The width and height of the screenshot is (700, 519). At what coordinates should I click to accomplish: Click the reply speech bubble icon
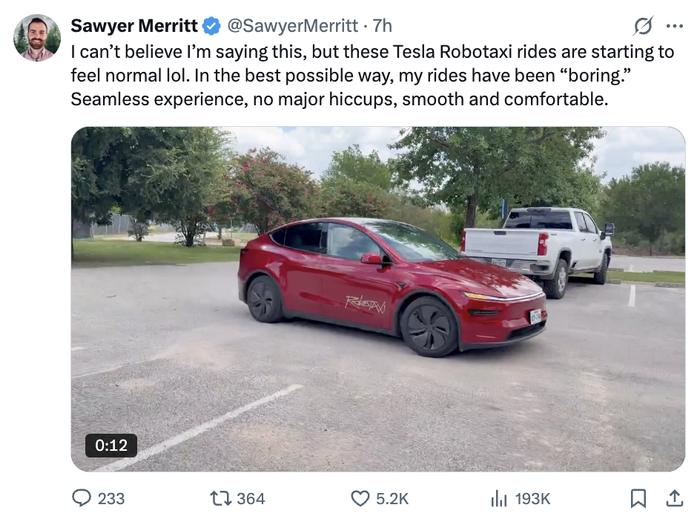click(82, 498)
